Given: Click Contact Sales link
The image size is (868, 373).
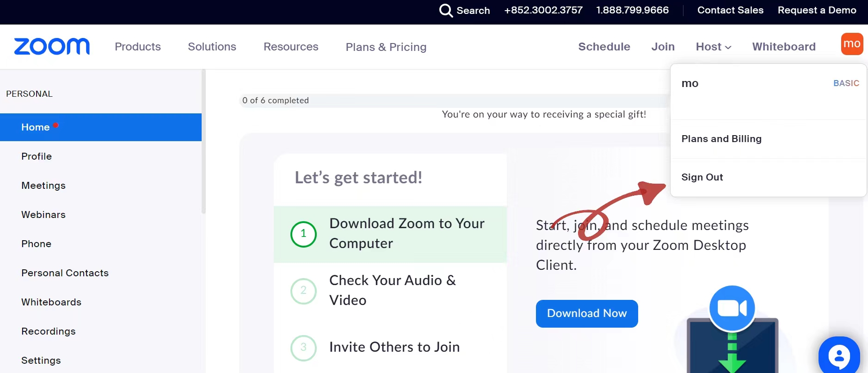Looking at the screenshot, I should click(730, 10).
